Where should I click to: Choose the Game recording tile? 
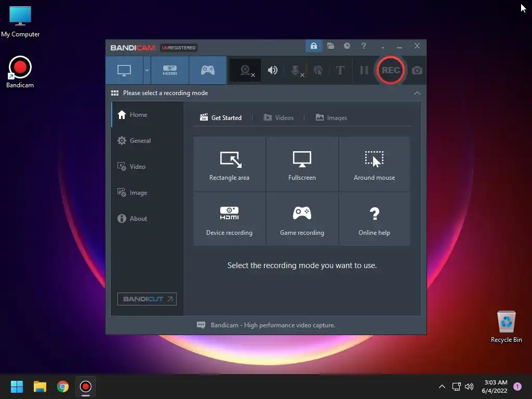tap(302, 219)
